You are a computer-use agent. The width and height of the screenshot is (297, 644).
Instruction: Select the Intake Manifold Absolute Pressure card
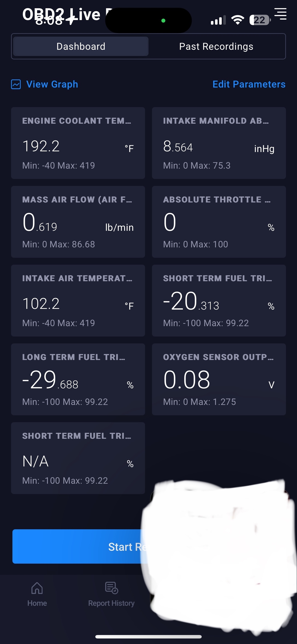tap(219, 143)
